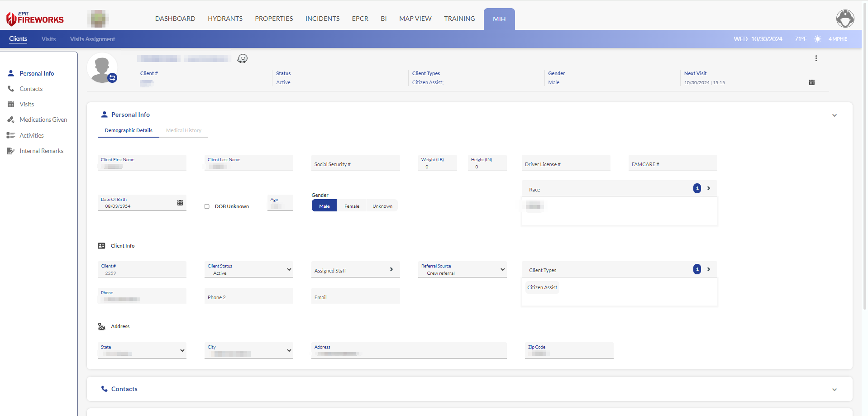Viewport: 868px width, 416px height.
Task: Set gender to Unknown
Action: [382, 206]
